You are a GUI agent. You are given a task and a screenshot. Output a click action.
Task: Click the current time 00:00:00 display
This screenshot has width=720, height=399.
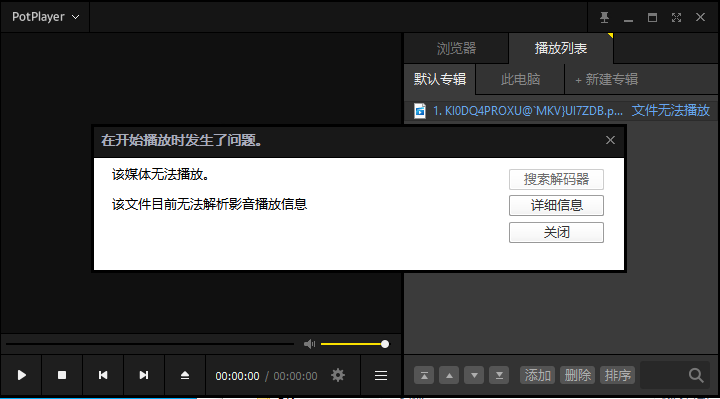pyautogui.click(x=237, y=376)
